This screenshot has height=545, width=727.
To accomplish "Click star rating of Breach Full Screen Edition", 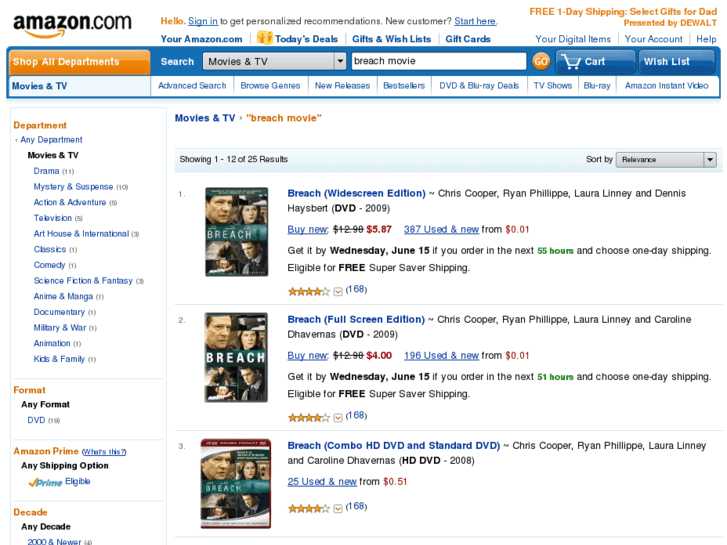I will pyautogui.click(x=309, y=417).
